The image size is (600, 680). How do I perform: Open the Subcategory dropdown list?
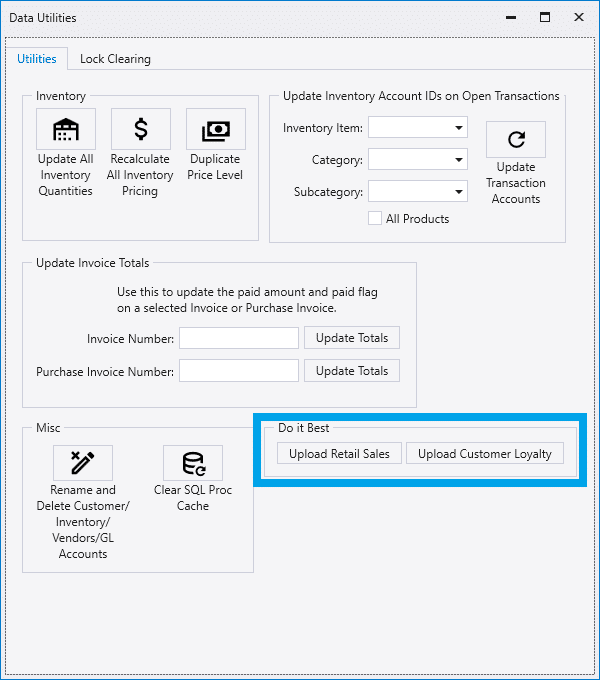click(x=418, y=191)
